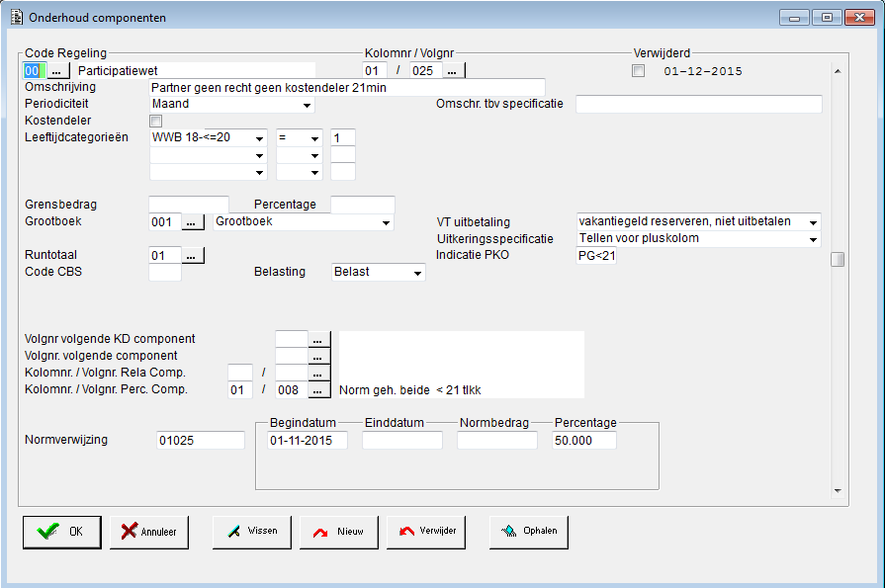Click the date text 01-12-2015
Image resolution: width=885 pixels, height=588 pixels.
pos(703,72)
